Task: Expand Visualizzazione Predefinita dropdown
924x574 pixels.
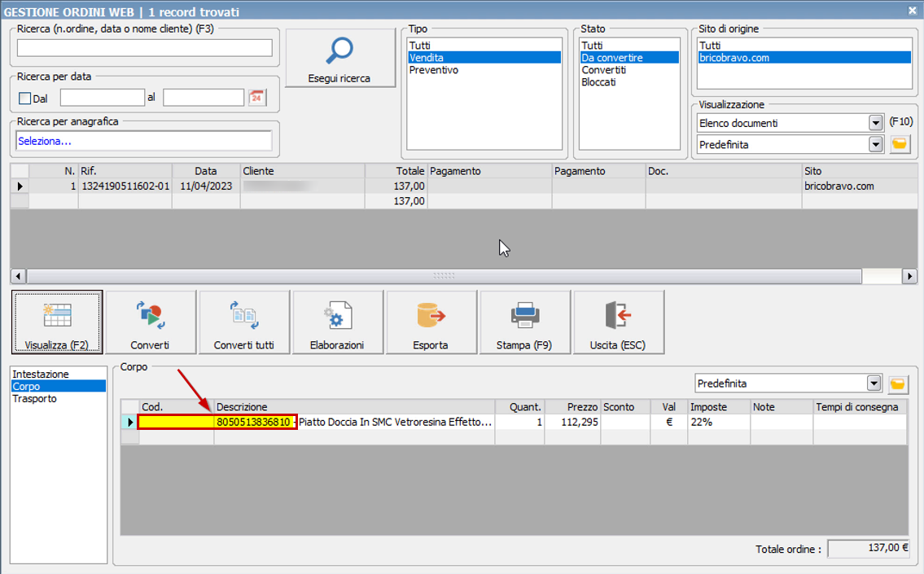Action: tap(875, 144)
